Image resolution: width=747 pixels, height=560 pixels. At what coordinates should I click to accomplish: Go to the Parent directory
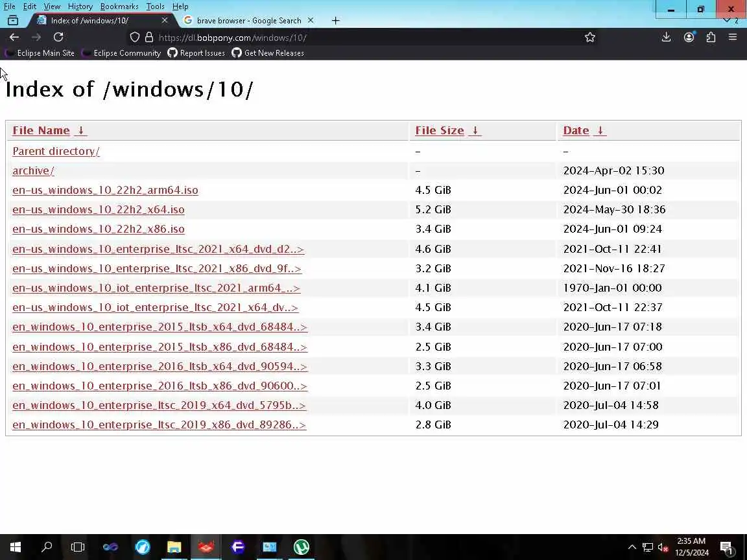[x=56, y=151]
